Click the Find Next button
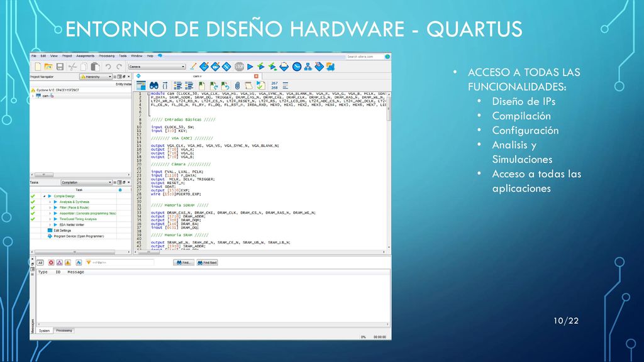This screenshot has width=644, height=362. click(207, 263)
